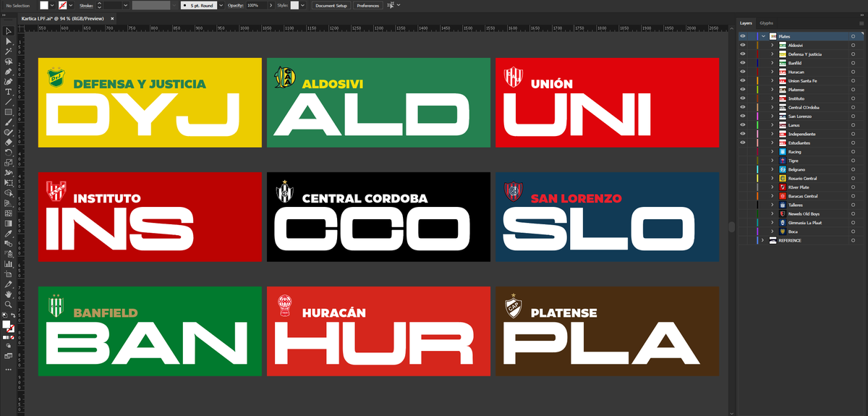Select the Boca layer row
868x416 pixels.
point(800,232)
